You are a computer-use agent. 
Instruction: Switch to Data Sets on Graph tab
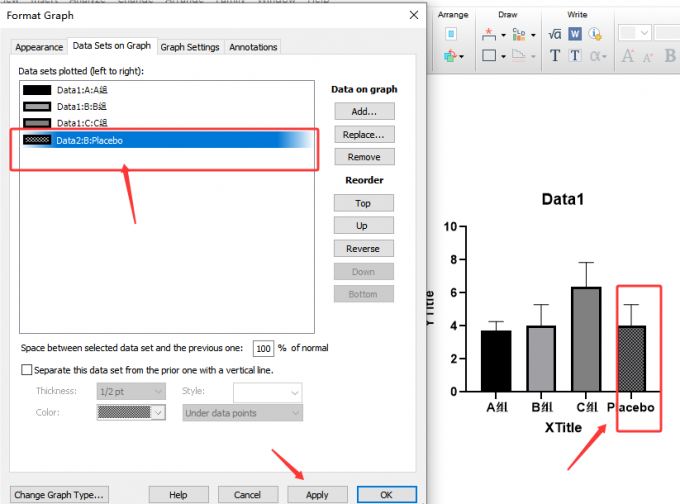click(x=112, y=46)
